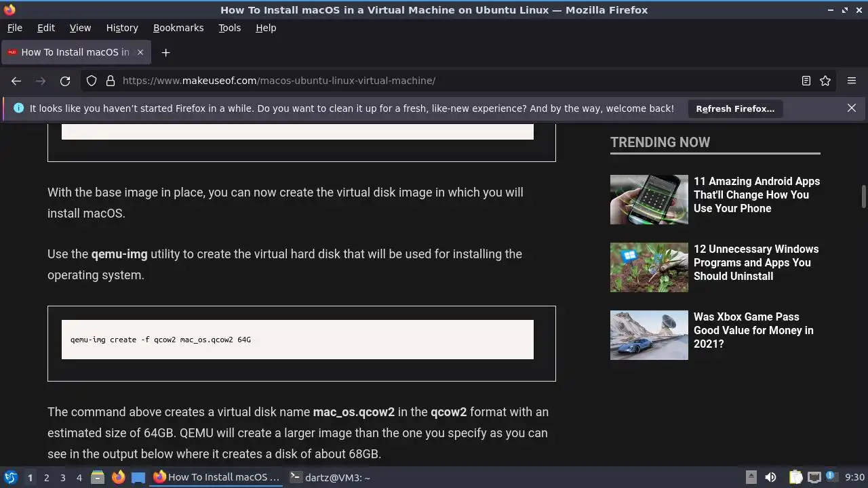The image size is (868, 488).
Task: Switch to workspace 3
Action: click(62, 478)
